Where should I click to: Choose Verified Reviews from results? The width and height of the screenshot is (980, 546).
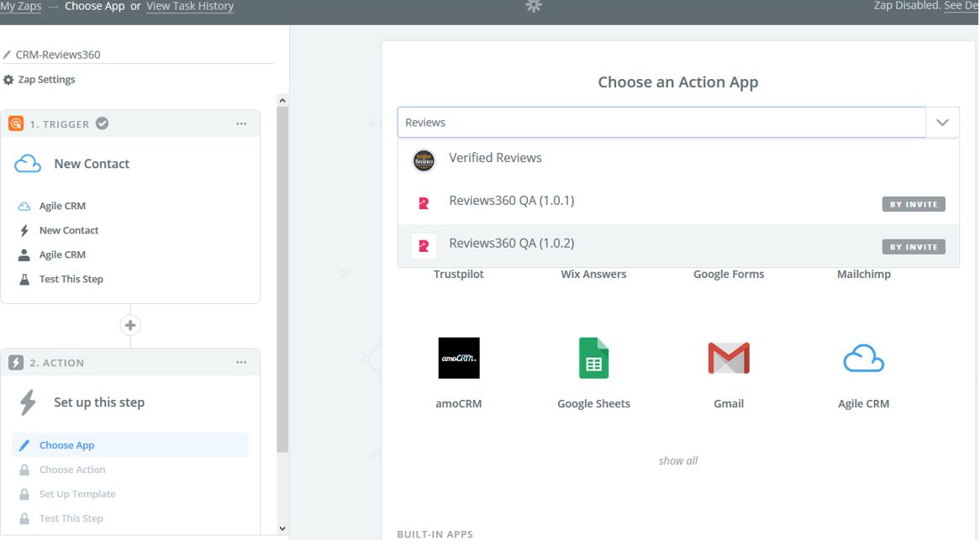pos(678,160)
